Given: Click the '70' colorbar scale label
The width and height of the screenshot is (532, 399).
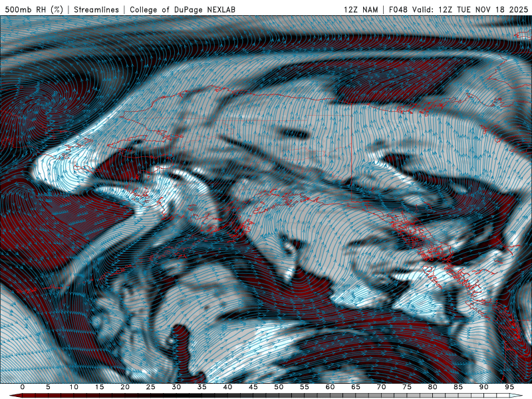Looking at the screenshot, I should coord(381,387).
